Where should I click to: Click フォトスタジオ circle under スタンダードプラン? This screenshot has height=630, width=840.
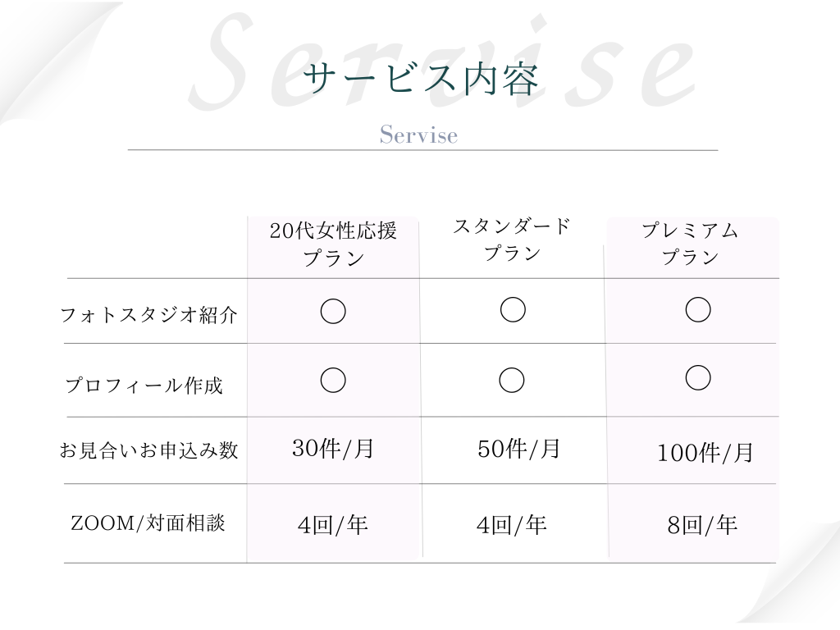tap(513, 309)
